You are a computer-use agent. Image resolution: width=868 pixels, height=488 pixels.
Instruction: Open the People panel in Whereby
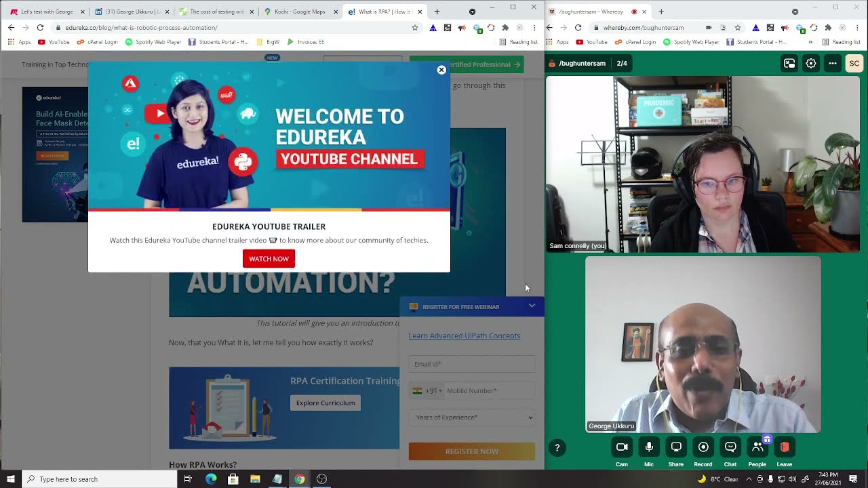tap(757, 447)
